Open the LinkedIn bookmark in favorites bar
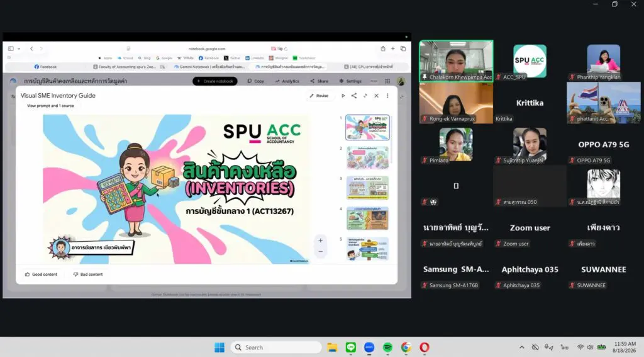Image resolution: width=644 pixels, height=357 pixels. pyautogui.click(x=255, y=58)
